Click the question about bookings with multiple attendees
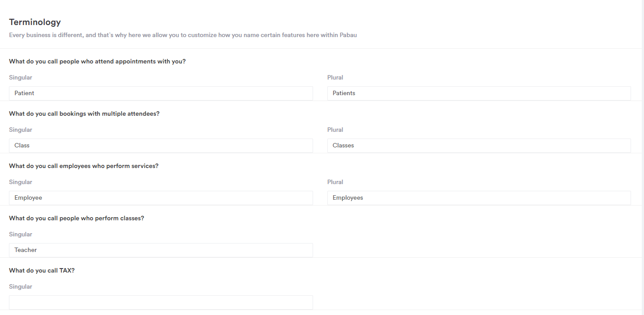Image resolution: width=644 pixels, height=315 pixels. 84,113
